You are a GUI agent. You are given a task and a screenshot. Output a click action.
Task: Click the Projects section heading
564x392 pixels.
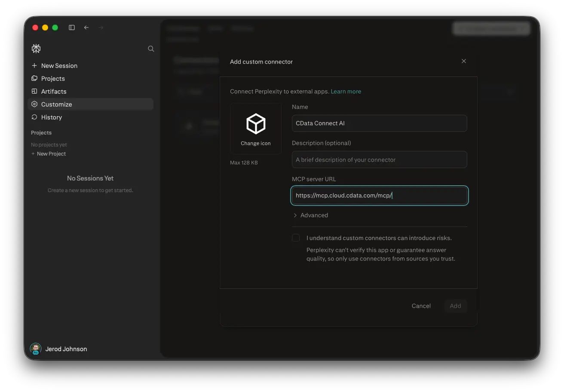click(x=41, y=133)
